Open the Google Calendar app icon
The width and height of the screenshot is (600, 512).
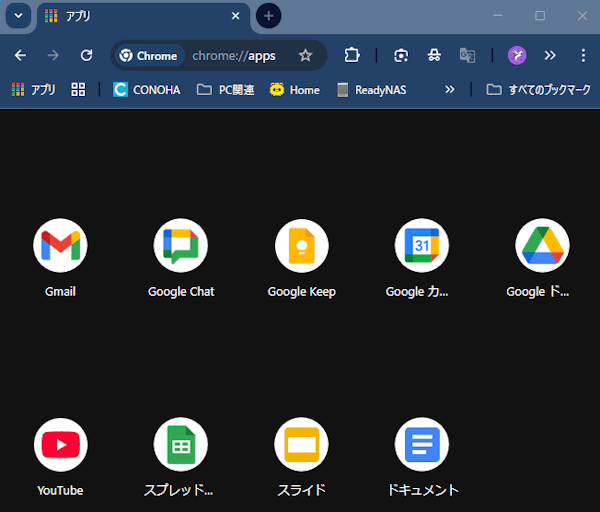[422, 245]
